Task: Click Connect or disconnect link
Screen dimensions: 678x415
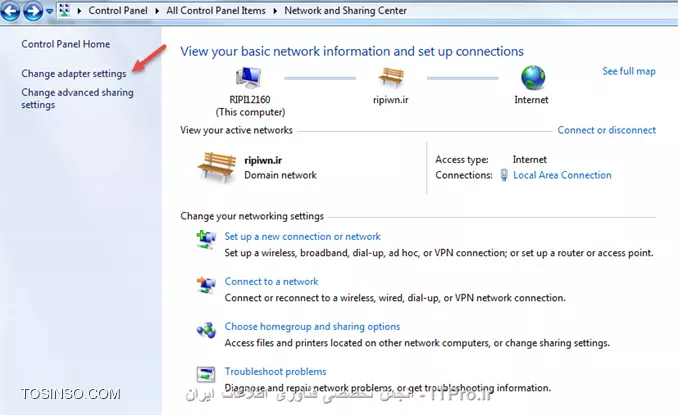Action: (x=606, y=130)
